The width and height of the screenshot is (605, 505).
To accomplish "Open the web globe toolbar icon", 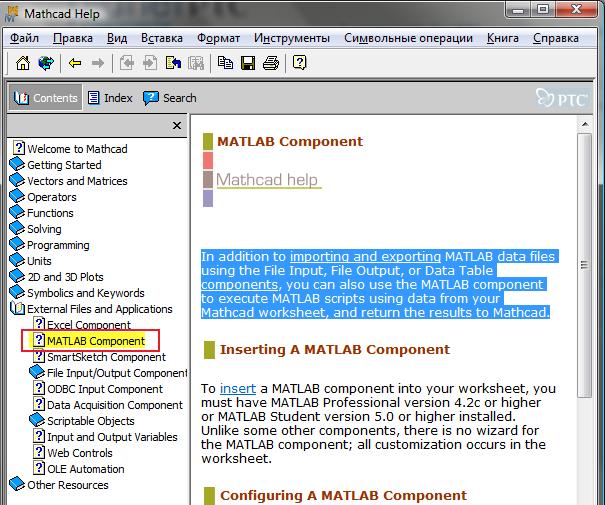I will [x=46, y=62].
